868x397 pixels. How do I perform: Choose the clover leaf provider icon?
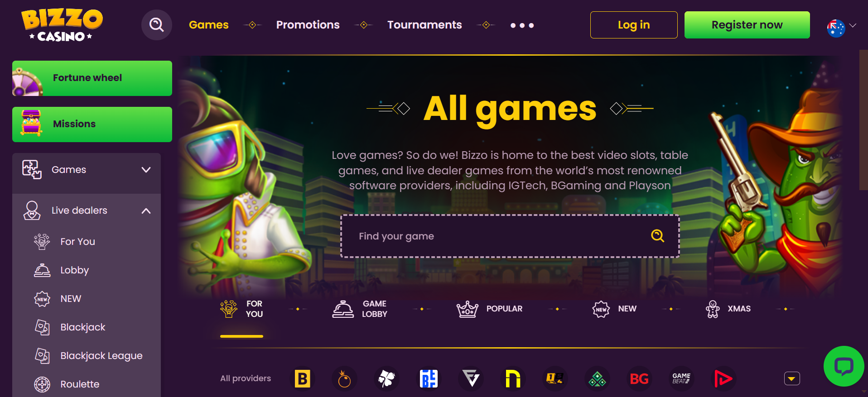pos(386,378)
